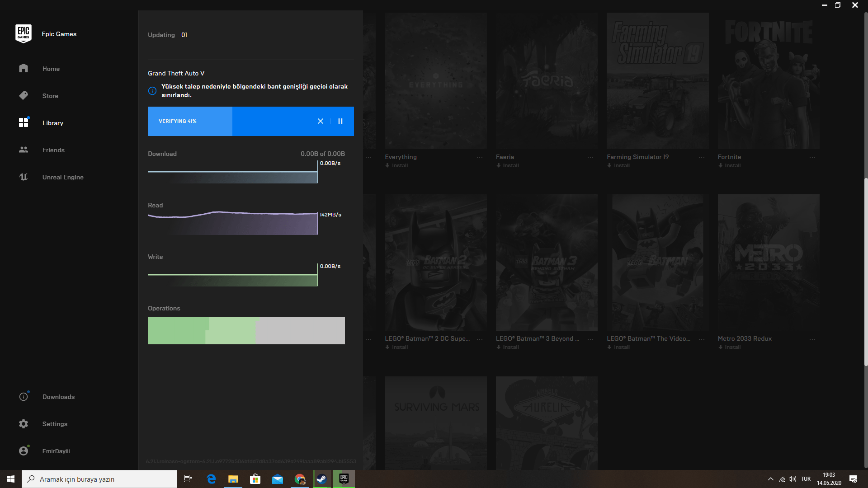Pause the Grand Theft Auto V verification
Image resolution: width=868 pixels, height=488 pixels.
click(340, 121)
